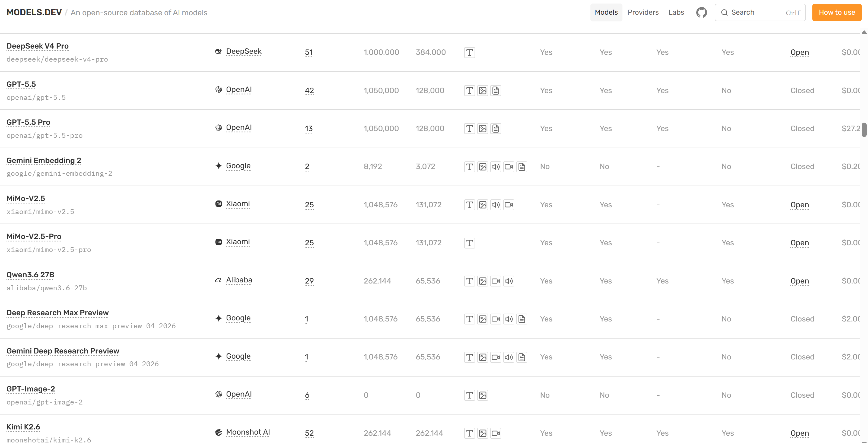
Task: Open the Gemini Embedding 2 model link
Action: tap(44, 160)
